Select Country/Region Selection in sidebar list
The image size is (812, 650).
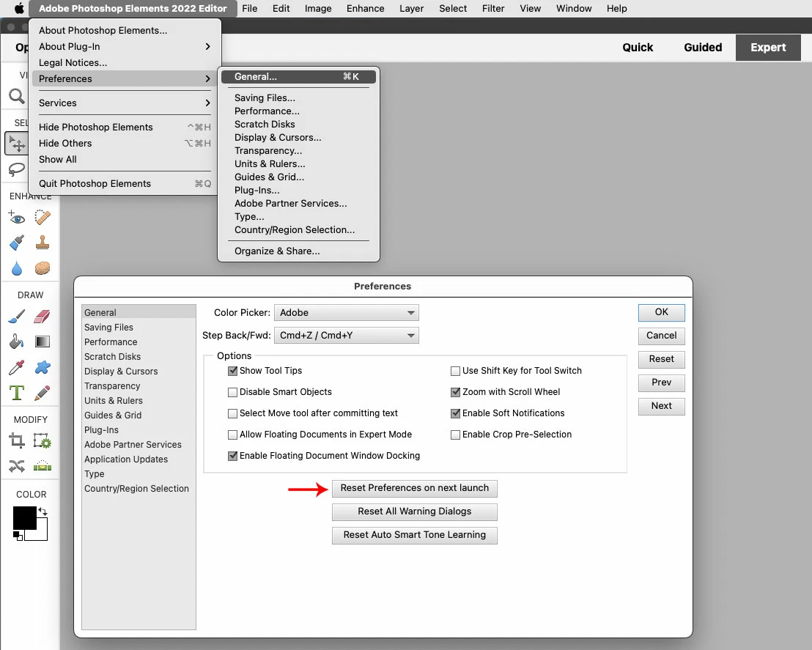[139, 489]
